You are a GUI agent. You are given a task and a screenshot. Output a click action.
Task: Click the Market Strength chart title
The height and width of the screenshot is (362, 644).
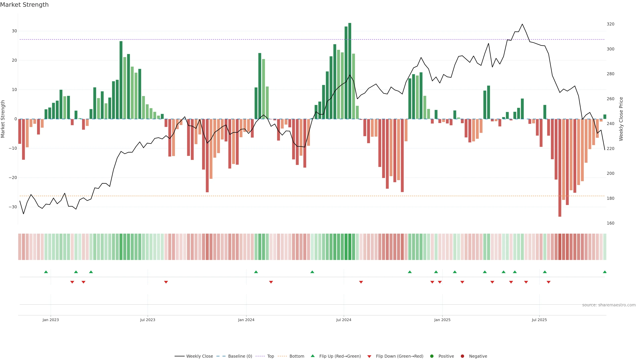(24, 5)
